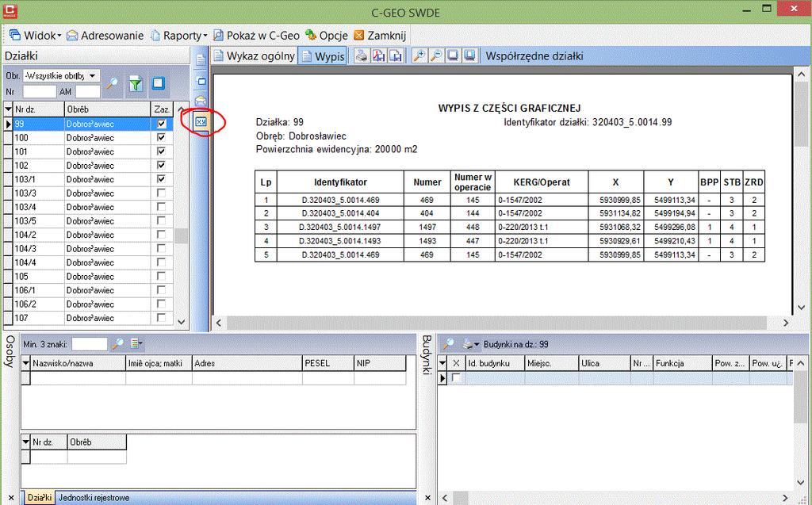Click the blue square select-all icon
This screenshot has width=812, height=505.
click(x=159, y=83)
